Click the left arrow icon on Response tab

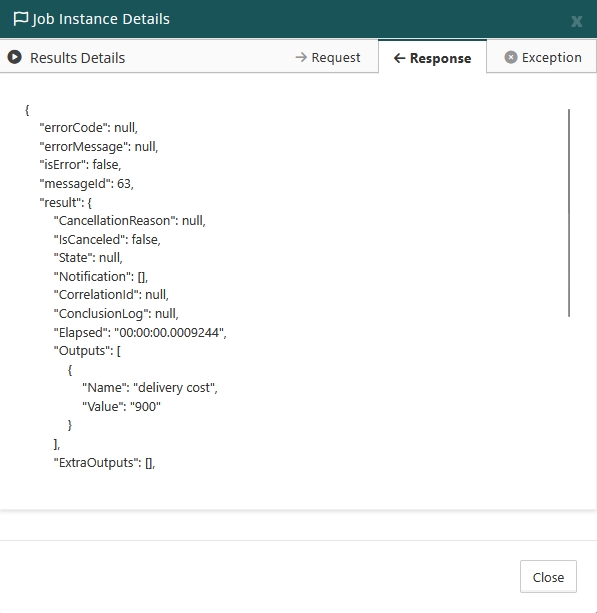click(x=399, y=58)
